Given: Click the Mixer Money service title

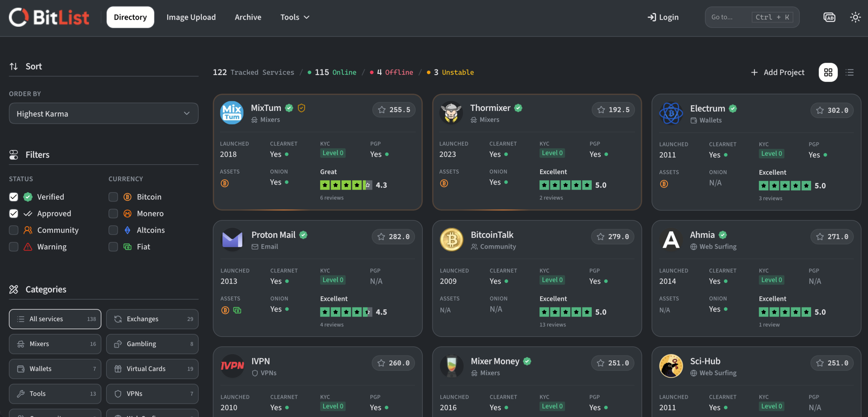Looking at the screenshot, I should (x=495, y=361).
